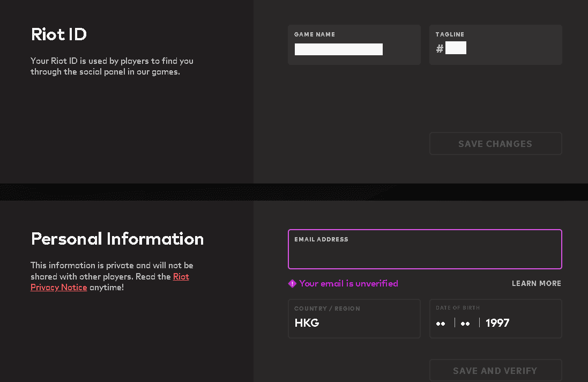Screen dimensions: 588x382
Task: Focus the Email Address input box
Action: (x=425, y=254)
